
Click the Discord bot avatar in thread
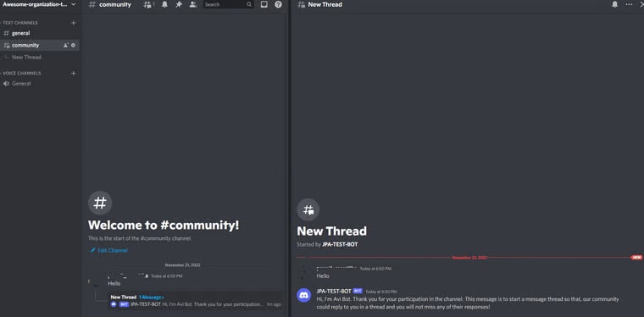pos(304,295)
